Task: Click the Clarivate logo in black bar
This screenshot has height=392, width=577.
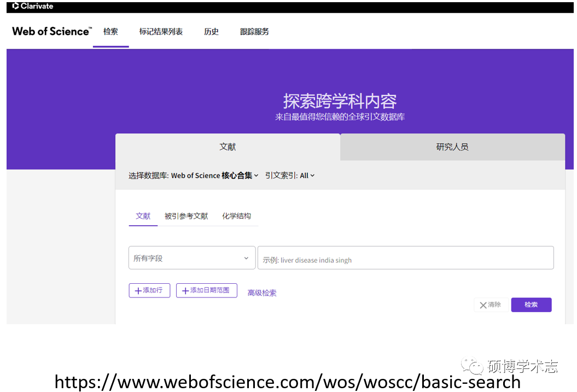Action: click(33, 6)
